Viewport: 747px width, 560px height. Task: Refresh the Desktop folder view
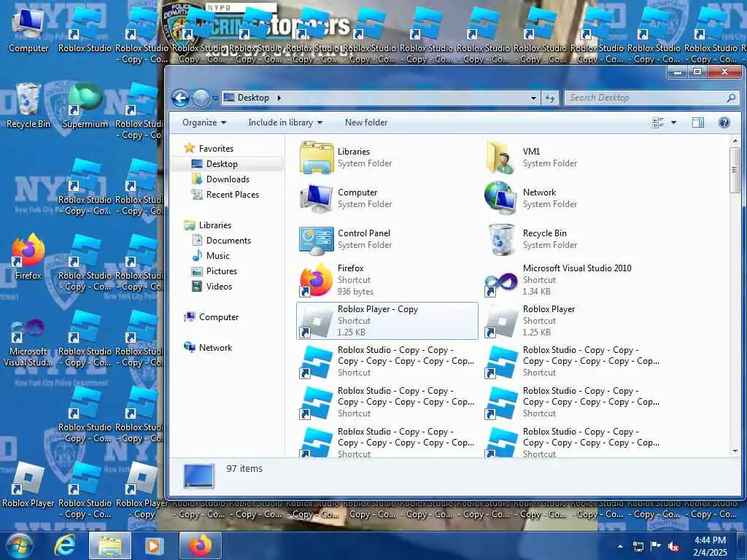550,98
